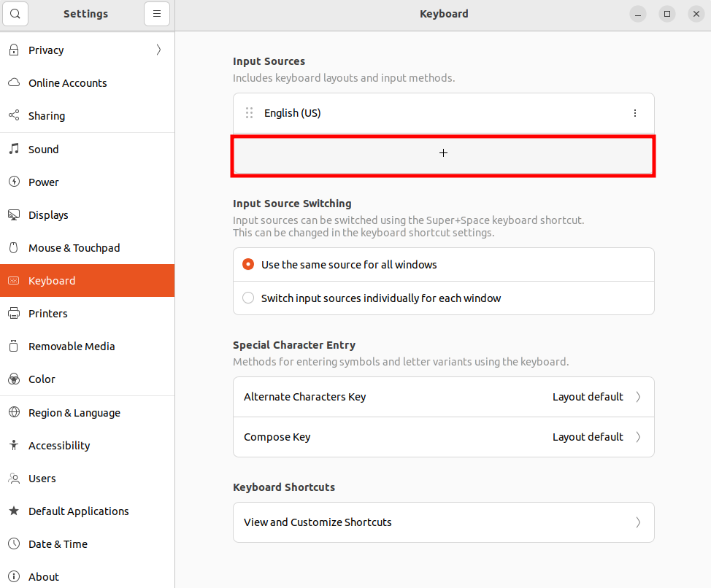Image resolution: width=711 pixels, height=588 pixels.
Task: Open the Removable Media panel
Action: [87, 346]
